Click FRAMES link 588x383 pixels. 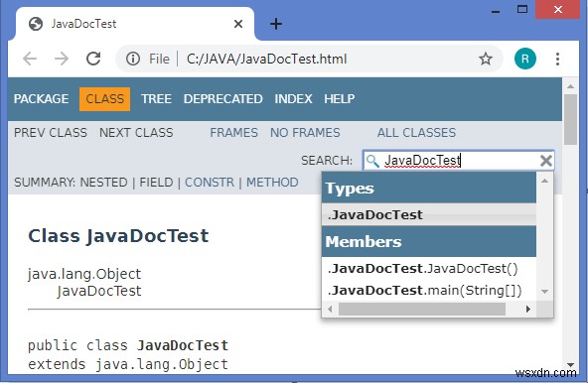click(233, 133)
